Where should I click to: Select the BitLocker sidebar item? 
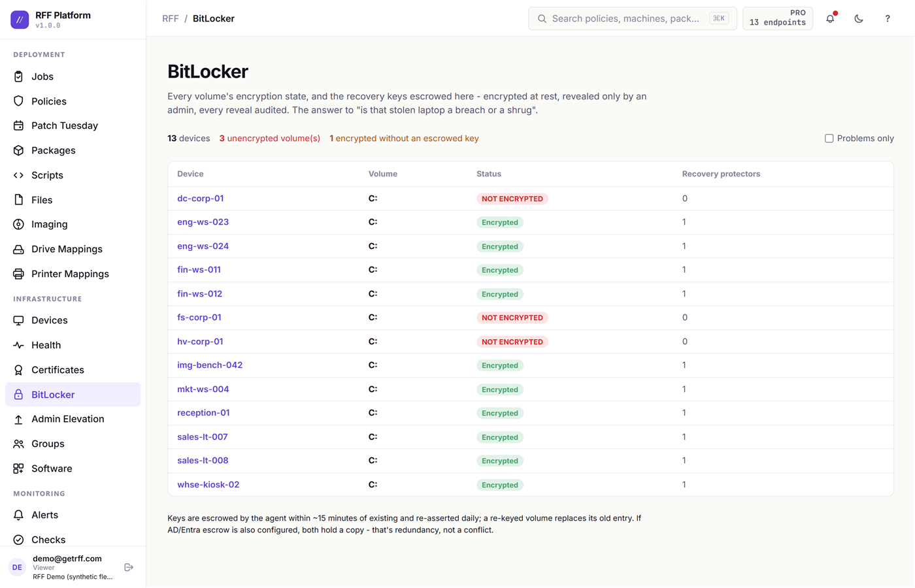73,395
